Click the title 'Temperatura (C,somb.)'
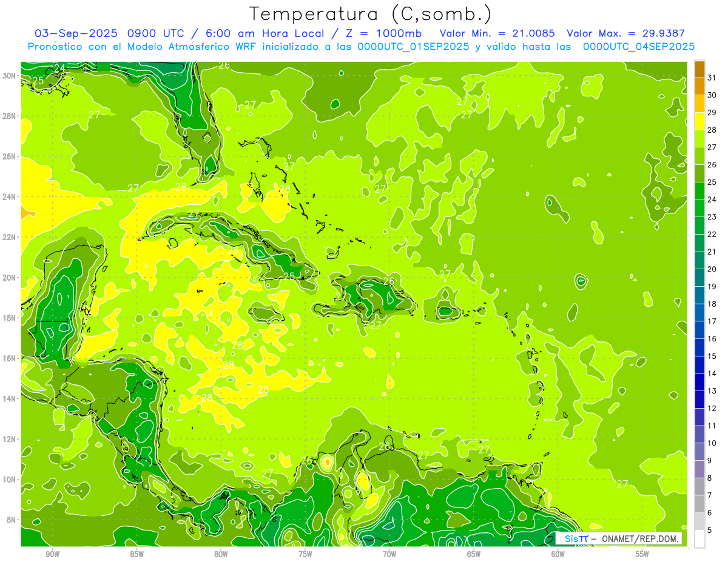728x562 pixels. (x=371, y=14)
